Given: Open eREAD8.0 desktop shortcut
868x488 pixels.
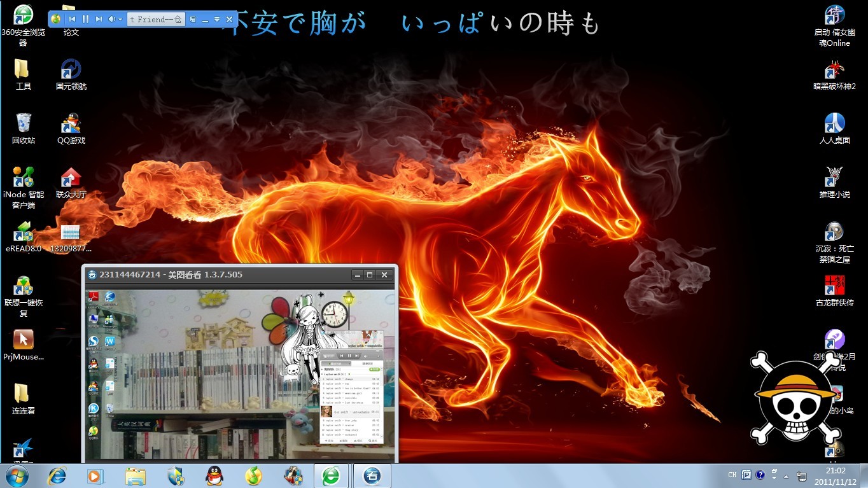Looking at the screenshot, I should [24, 237].
